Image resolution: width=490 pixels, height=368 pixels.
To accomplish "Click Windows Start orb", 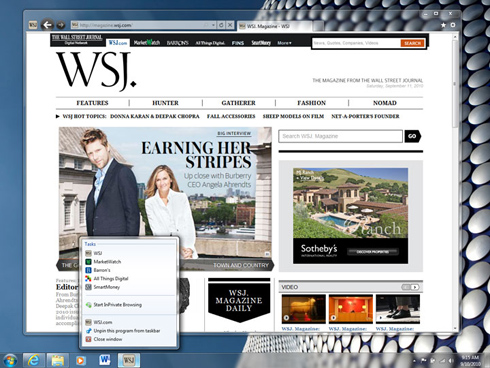I will pos(10,360).
